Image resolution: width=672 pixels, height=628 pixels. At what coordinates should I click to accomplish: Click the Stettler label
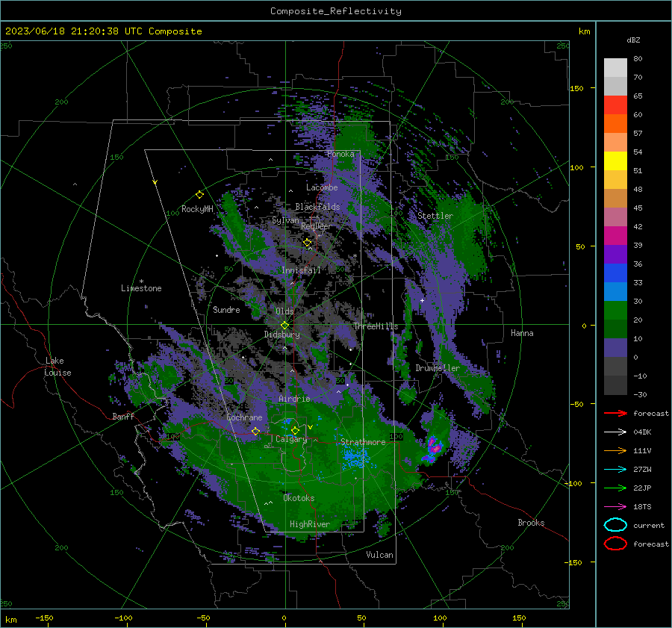point(435,216)
